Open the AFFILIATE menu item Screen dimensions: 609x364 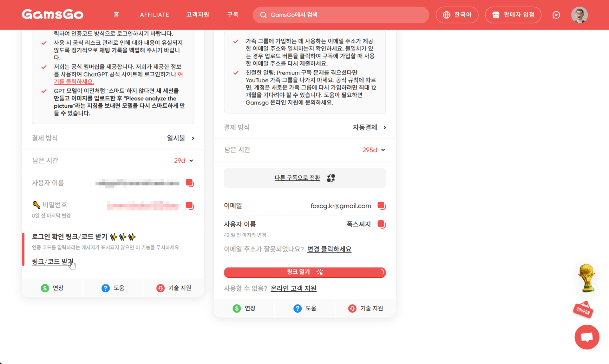(154, 15)
